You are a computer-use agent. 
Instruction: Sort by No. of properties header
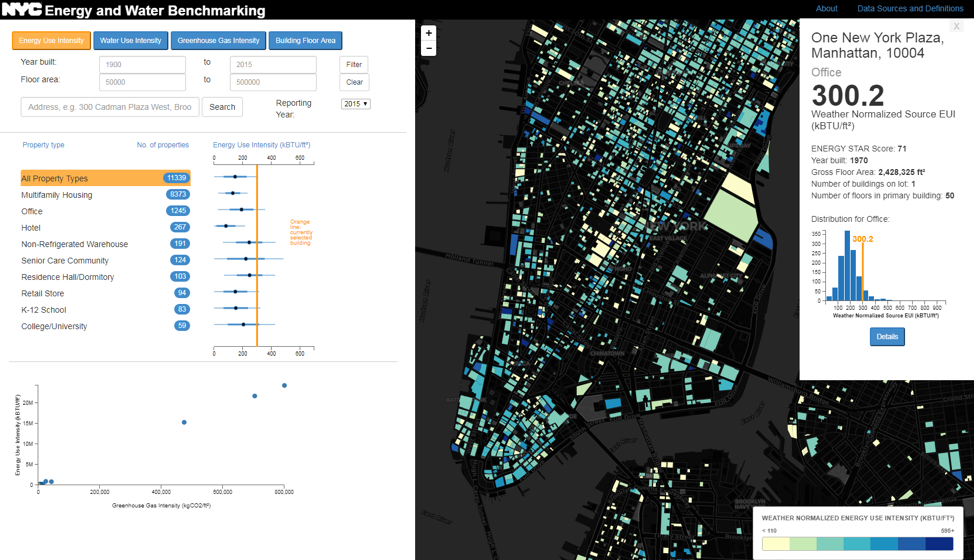163,145
